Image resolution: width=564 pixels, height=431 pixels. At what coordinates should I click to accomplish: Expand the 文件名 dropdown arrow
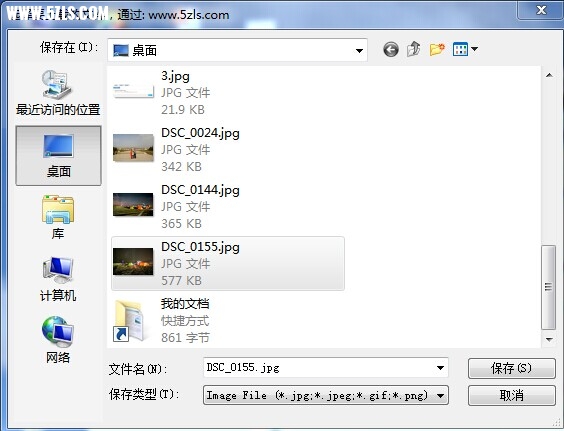click(440, 368)
